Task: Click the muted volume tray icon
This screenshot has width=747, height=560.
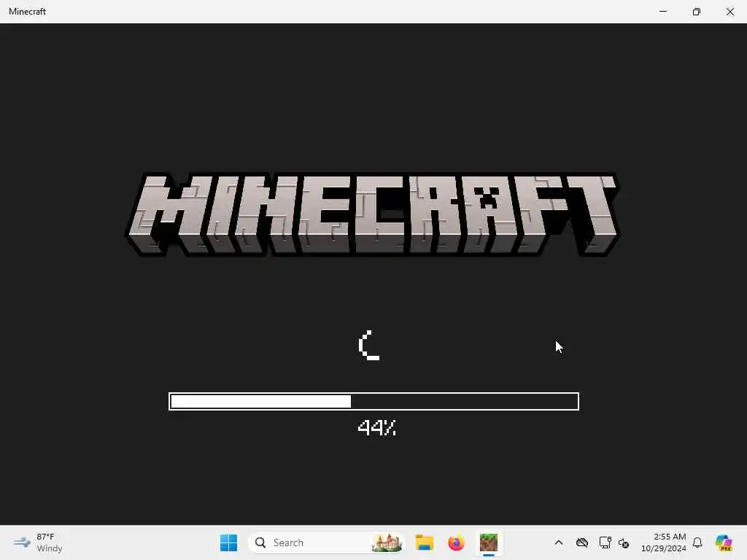Action: click(624, 542)
